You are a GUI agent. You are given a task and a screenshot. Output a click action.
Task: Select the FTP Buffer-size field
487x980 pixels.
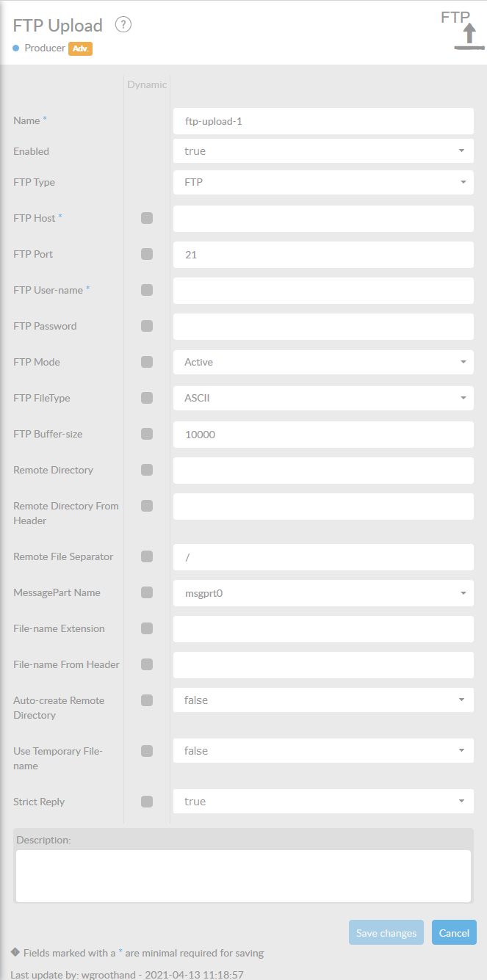pyautogui.click(x=323, y=434)
